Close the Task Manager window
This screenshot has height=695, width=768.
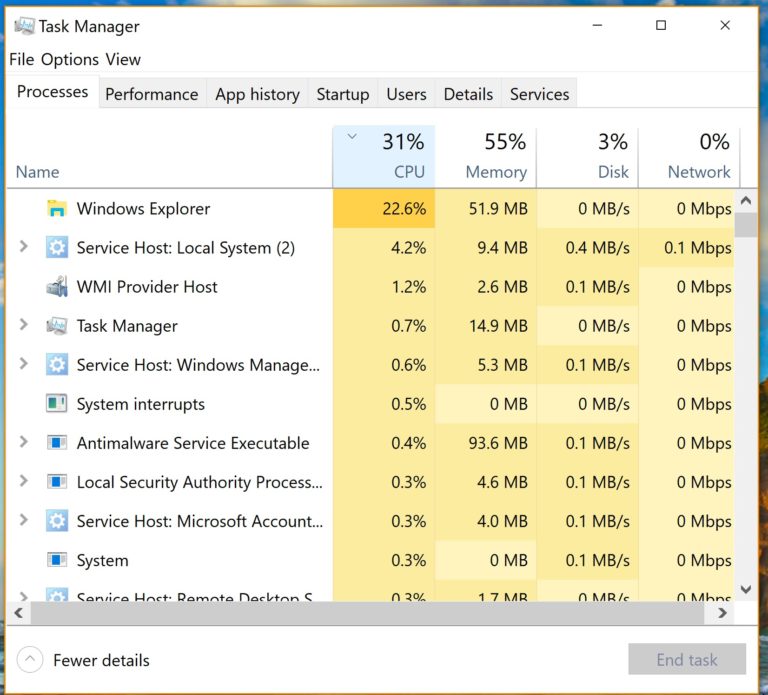tap(725, 25)
